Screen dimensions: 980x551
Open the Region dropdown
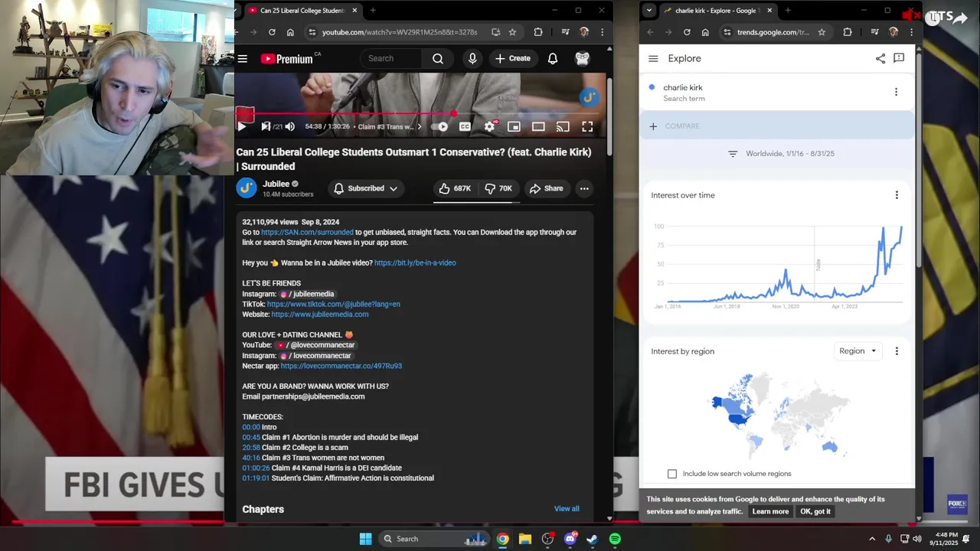point(857,351)
